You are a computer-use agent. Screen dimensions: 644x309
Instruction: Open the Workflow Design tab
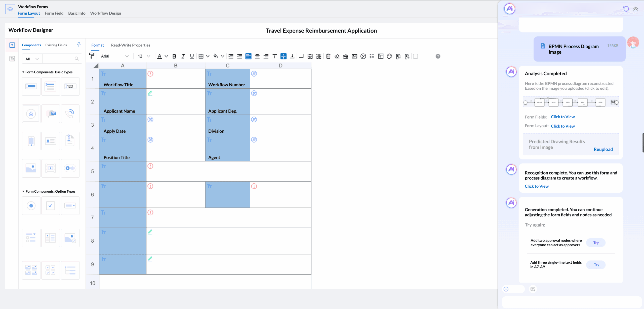pos(106,13)
